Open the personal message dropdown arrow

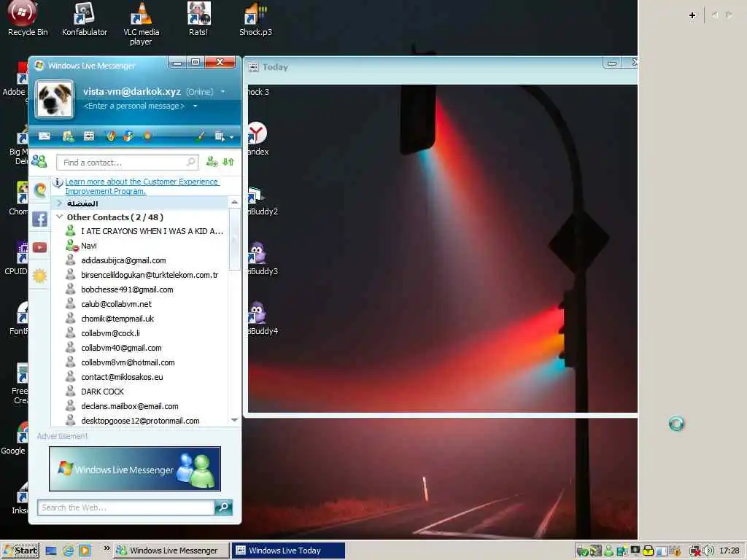[x=195, y=106]
